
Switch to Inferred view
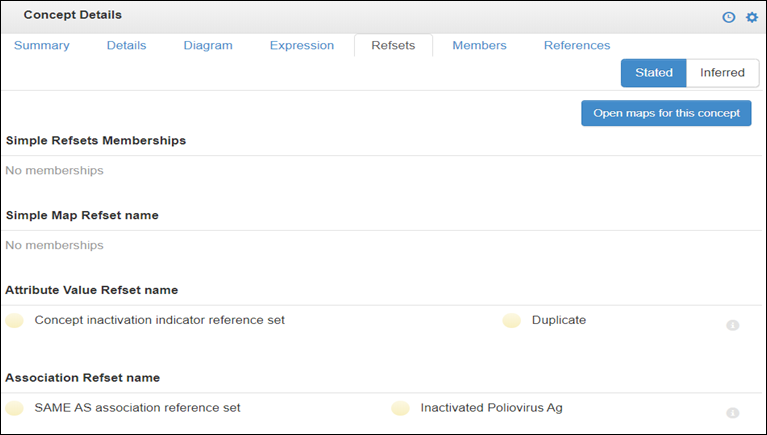point(722,73)
